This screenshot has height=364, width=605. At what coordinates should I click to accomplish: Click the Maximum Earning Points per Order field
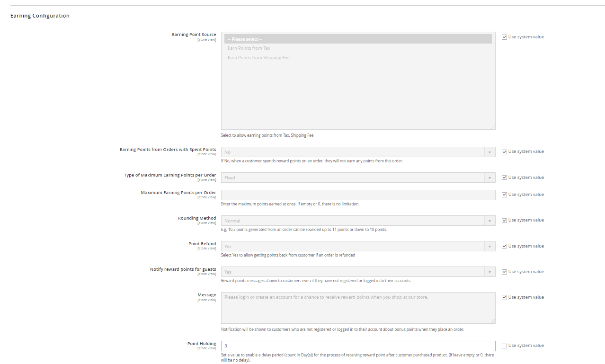click(358, 195)
